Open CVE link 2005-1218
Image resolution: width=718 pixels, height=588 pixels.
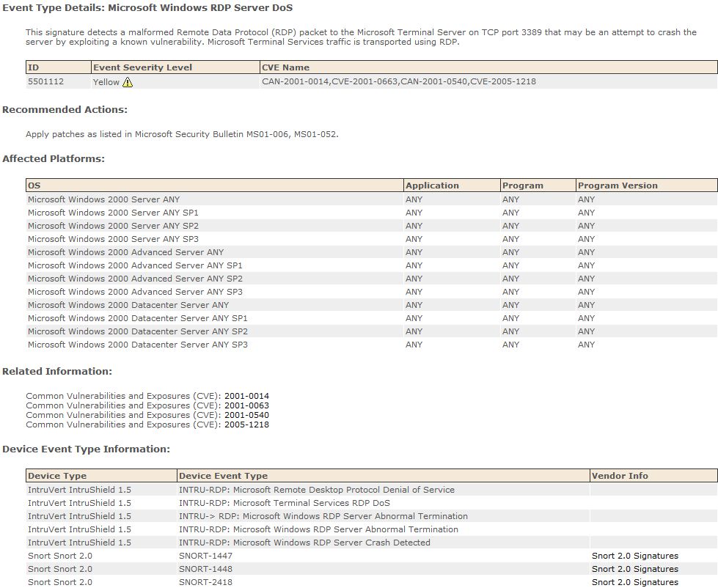click(246, 425)
